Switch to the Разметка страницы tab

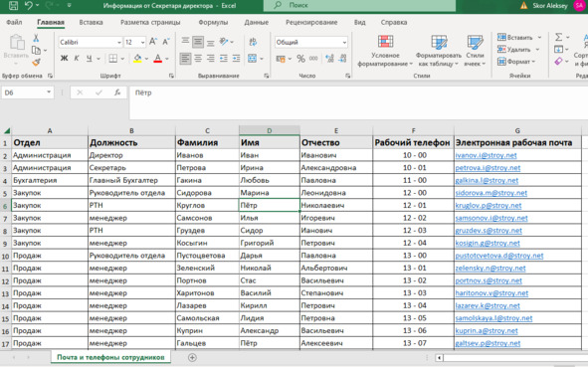[150, 22]
